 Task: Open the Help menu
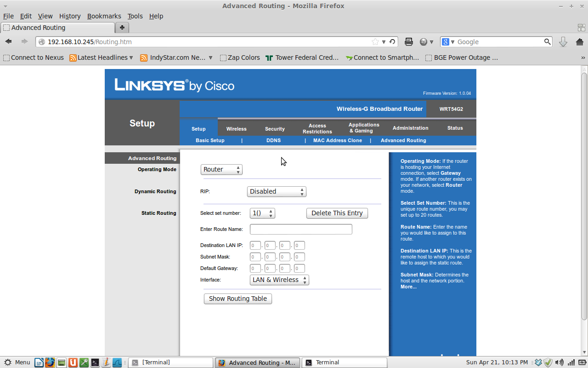tap(156, 16)
